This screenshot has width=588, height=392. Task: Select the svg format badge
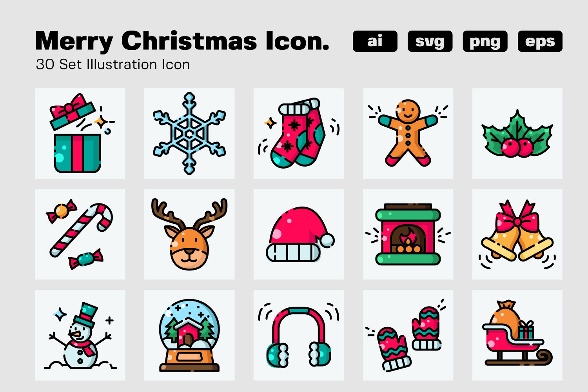[x=430, y=41]
